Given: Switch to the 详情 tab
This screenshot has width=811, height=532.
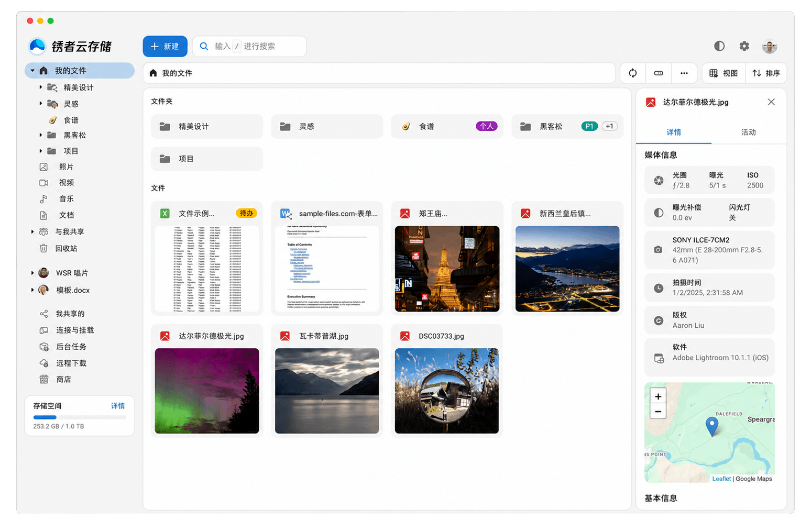Looking at the screenshot, I should (674, 132).
